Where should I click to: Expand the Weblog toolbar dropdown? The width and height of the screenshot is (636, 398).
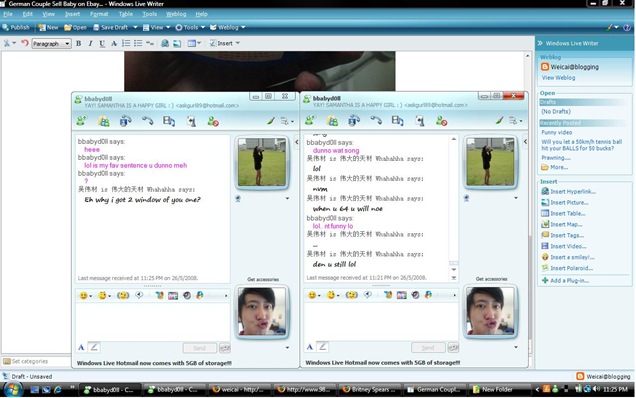tap(243, 27)
